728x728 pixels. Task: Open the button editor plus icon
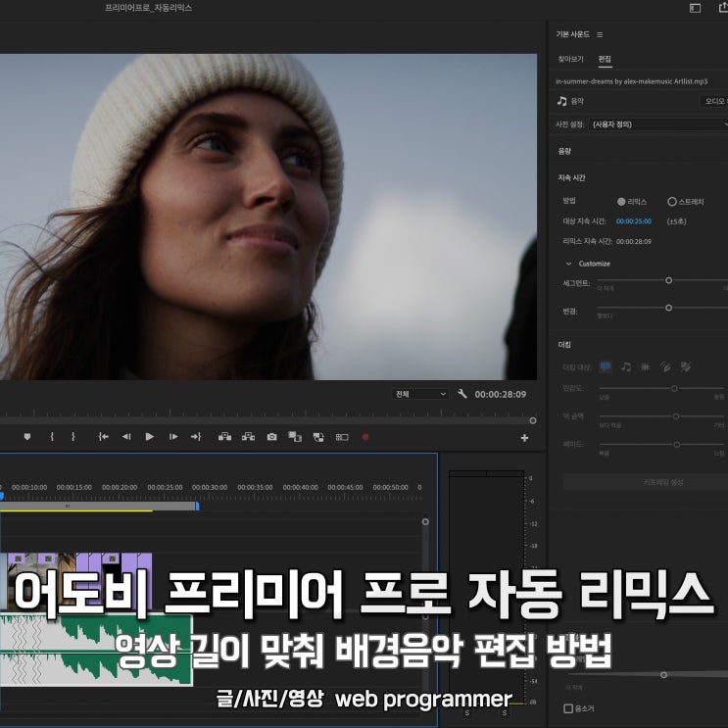tap(524, 438)
